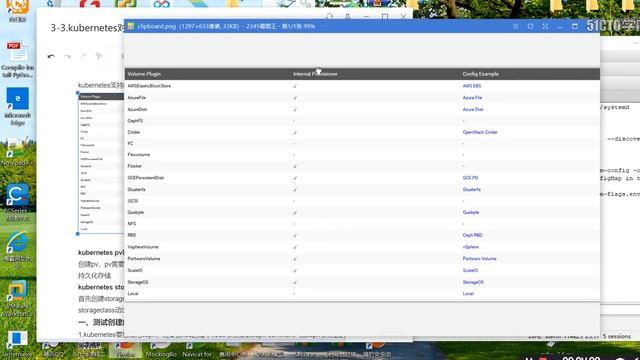The height and width of the screenshot is (360, 640).
Task: Select the AzureFile plugin name
Action: tap(136, 98)
